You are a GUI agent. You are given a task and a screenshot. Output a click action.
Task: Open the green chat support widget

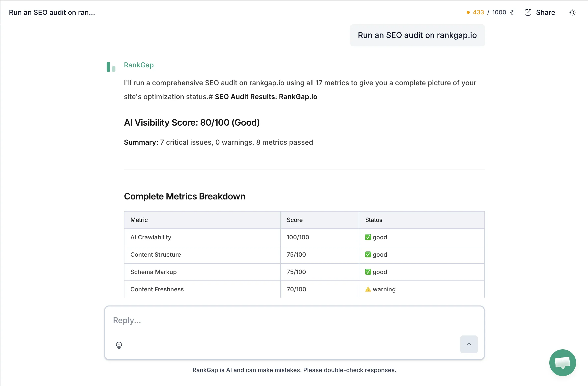(x=562, y=362)
